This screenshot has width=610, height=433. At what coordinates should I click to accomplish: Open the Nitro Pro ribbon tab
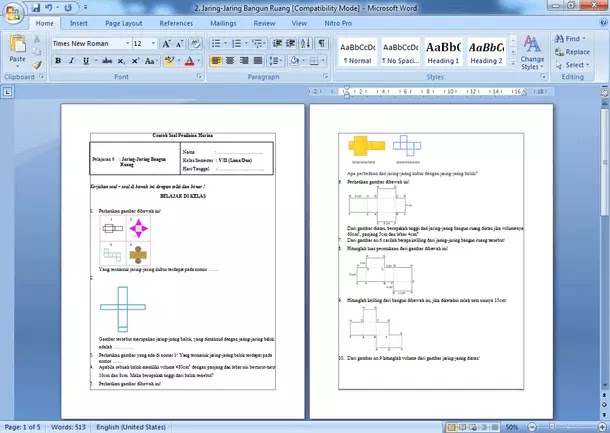click(338, 23)
